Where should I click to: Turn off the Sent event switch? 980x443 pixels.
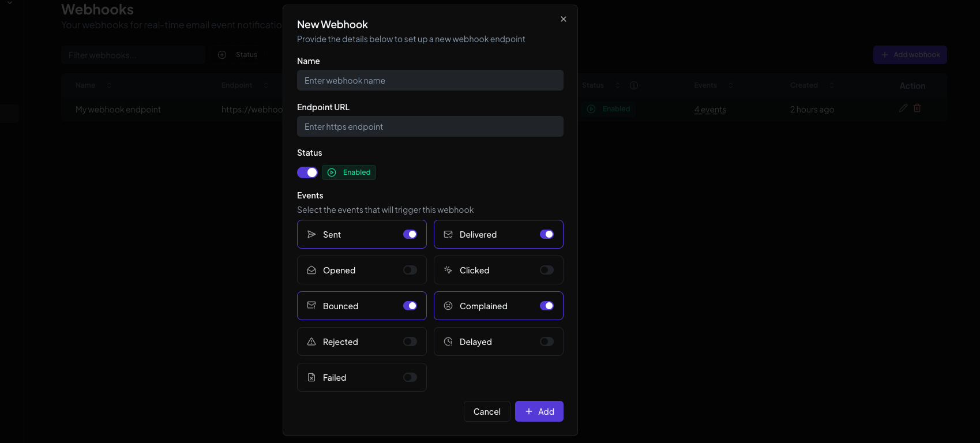[x=410, y=234]
